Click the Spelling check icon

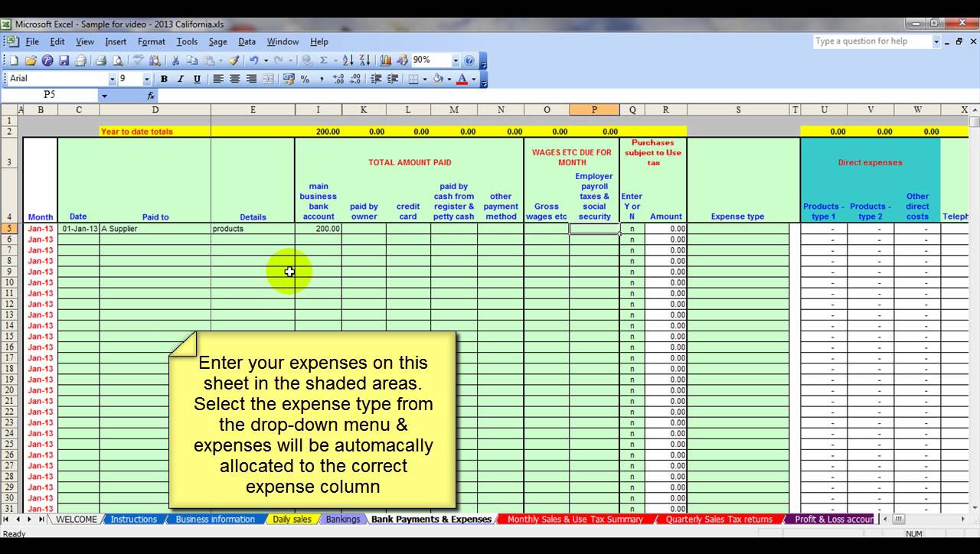pos(138,59)
